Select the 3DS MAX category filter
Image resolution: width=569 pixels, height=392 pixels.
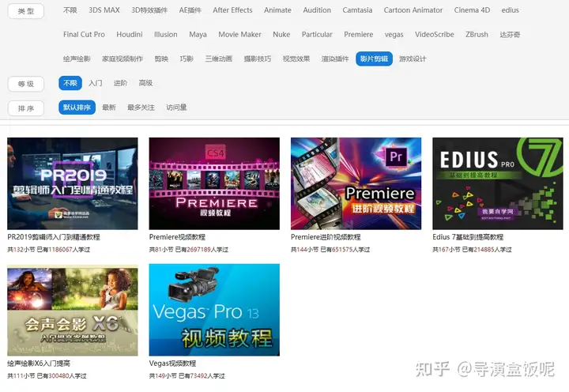(x=104, y=10)
